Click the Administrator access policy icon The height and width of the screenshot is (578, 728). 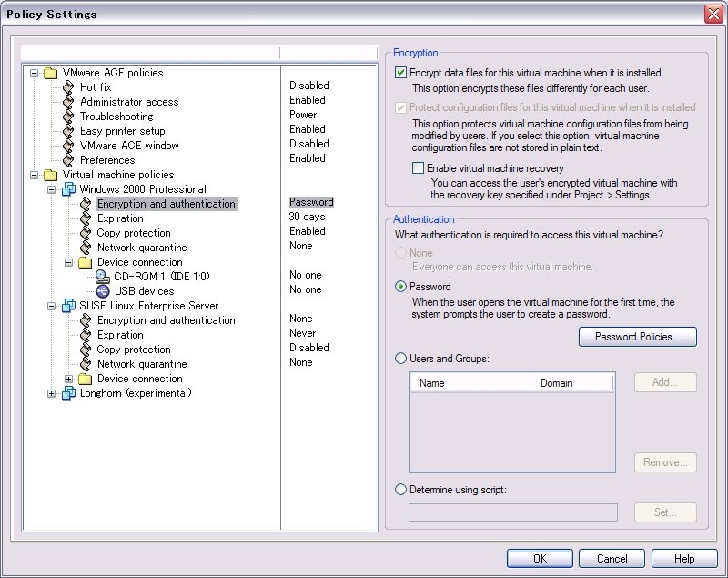[x=68, y=102]
